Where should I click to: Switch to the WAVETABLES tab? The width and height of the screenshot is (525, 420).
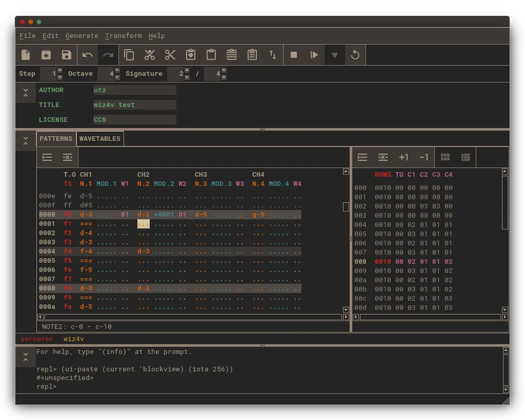(100, 138)
